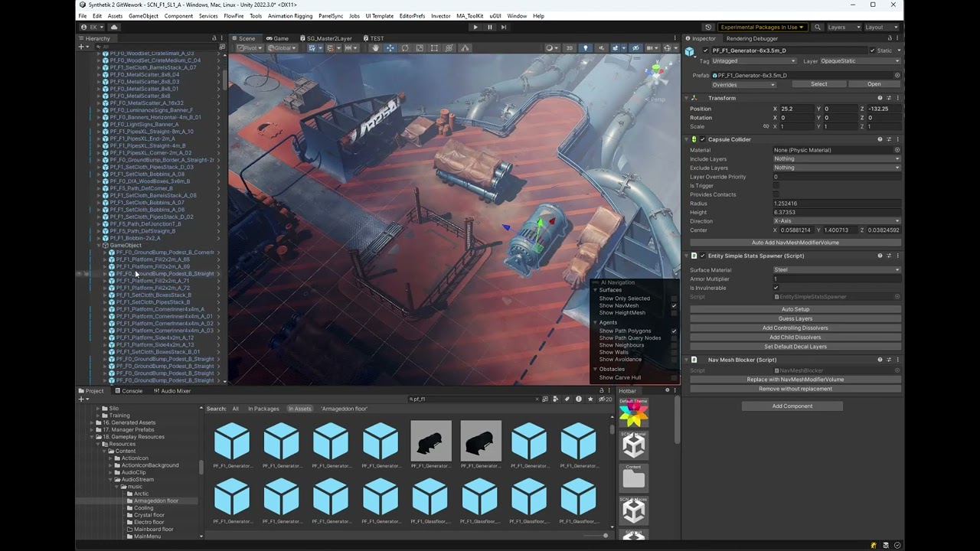Select a PF_F1_Generator asset thumbnail

[x=232, y=442]
